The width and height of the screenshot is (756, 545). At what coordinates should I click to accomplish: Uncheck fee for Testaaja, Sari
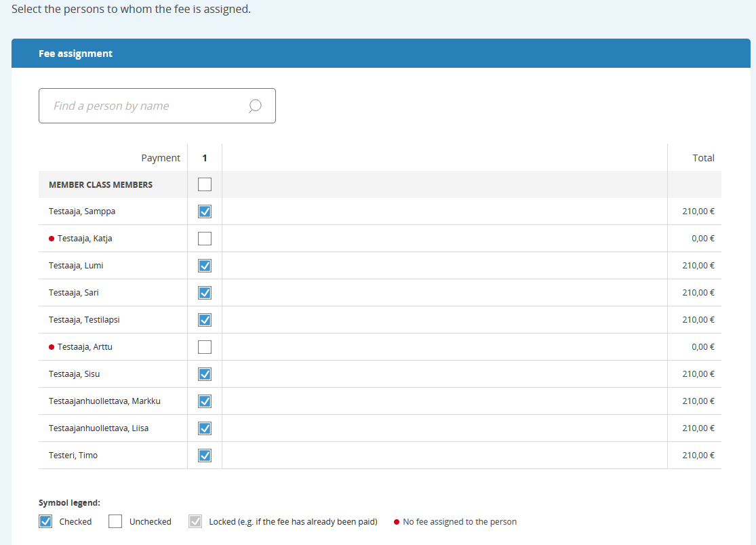tap(205, 293)
